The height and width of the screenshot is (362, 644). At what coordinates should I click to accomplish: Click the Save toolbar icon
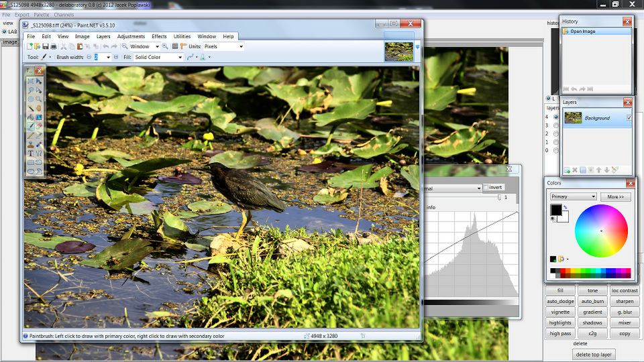(45, 46)
